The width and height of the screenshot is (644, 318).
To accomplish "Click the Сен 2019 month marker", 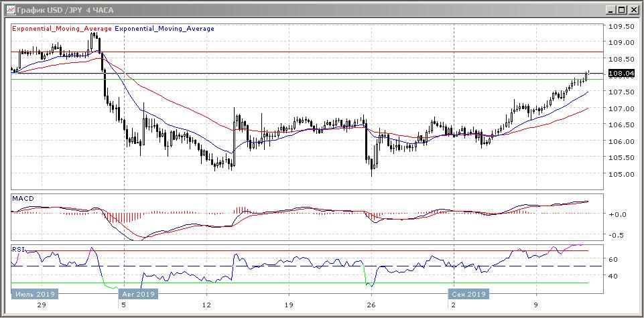I will pos(467,294).
